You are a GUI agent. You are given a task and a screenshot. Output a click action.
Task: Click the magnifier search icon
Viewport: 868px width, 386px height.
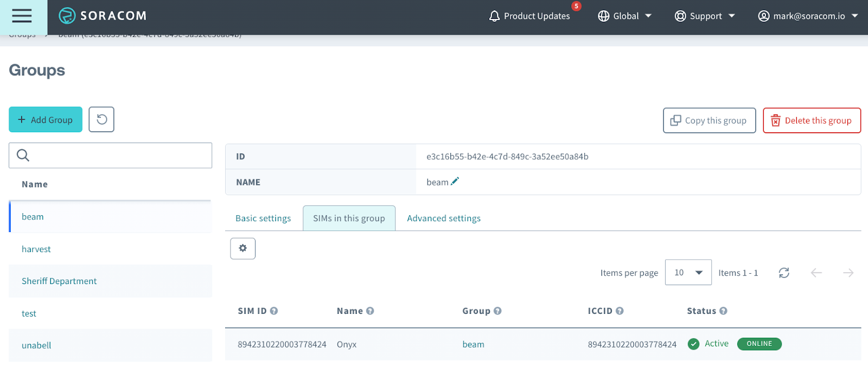(x=23, y=155)
